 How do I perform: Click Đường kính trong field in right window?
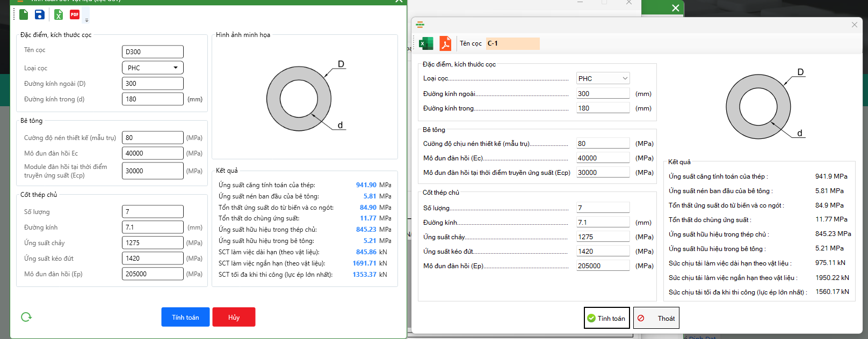tap(603, 108)
